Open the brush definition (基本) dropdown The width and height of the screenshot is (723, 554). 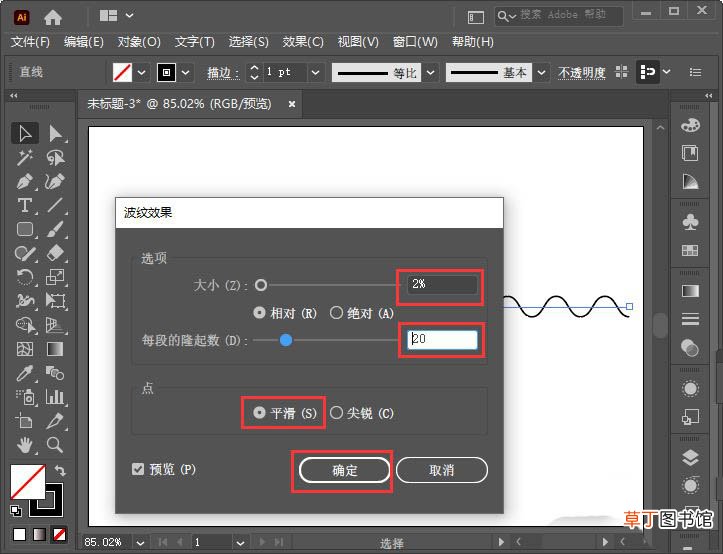coord(542,73)
